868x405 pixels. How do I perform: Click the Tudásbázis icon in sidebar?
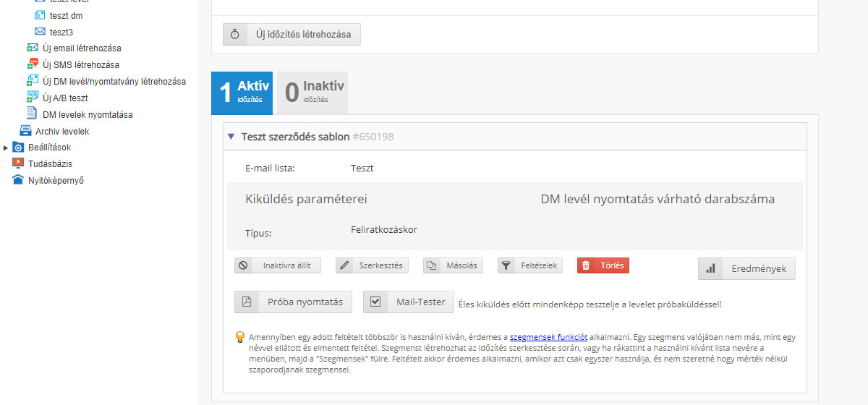(x=18, y=163)
